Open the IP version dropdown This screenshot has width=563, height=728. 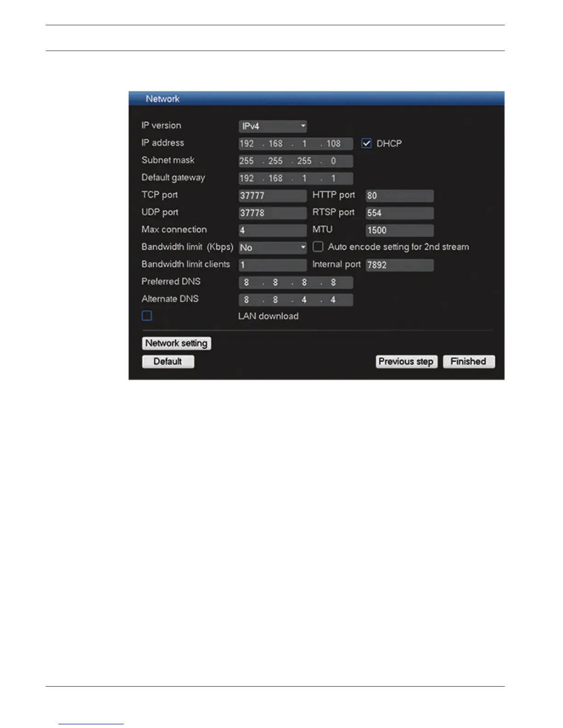[273, 126]
